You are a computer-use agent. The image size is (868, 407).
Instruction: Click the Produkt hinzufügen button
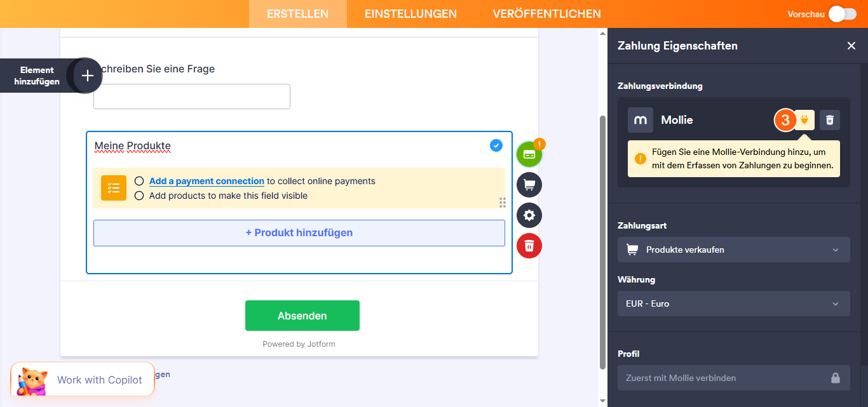[299, 232]
